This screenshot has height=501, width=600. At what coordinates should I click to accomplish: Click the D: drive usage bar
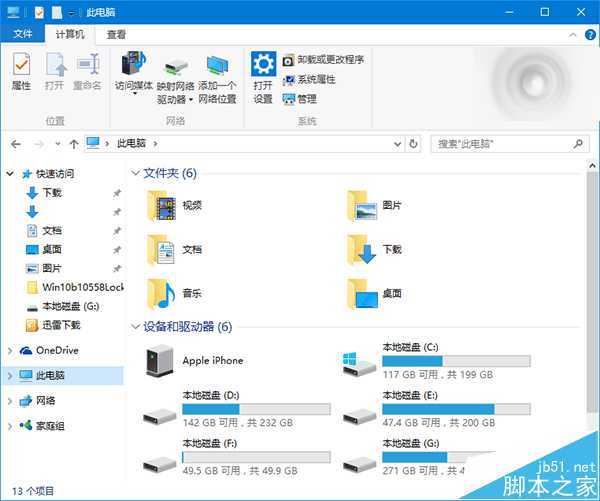(256, 409)
